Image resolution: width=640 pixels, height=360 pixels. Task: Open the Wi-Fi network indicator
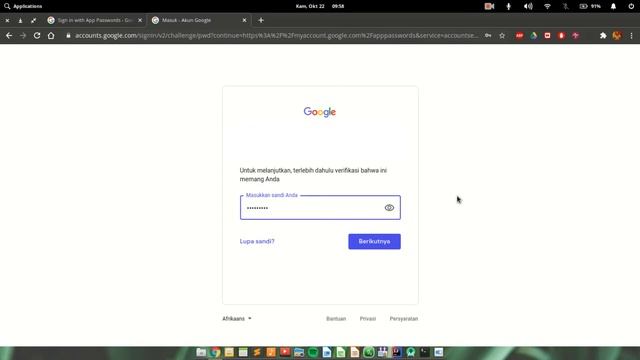click(547, 6)
